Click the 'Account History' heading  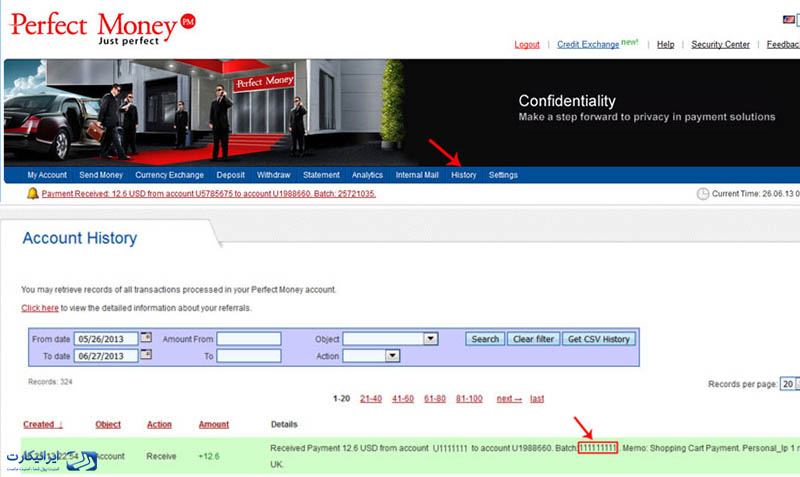click(x=80, y=238)
